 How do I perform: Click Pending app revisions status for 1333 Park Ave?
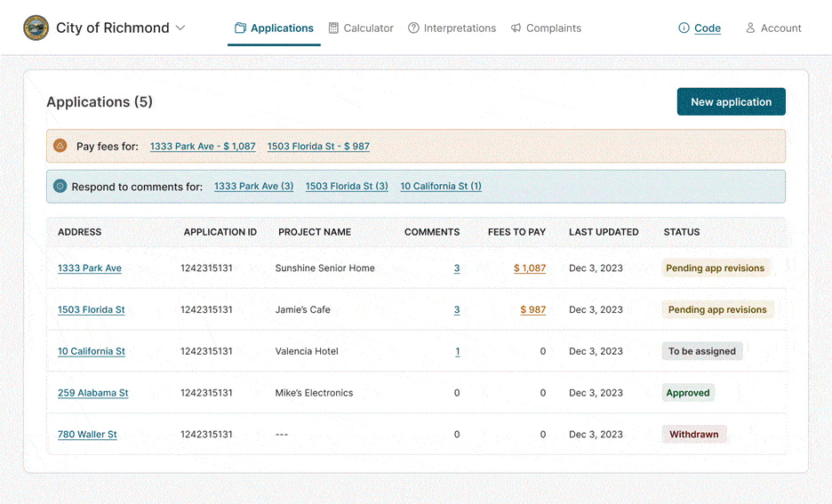coord(716,268)
